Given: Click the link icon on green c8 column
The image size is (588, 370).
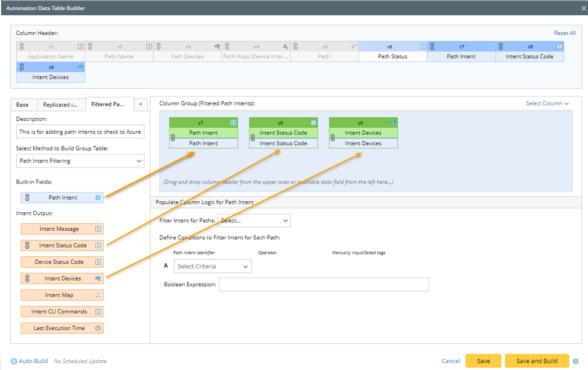Looking at the screenshot, I should point(253,138).
